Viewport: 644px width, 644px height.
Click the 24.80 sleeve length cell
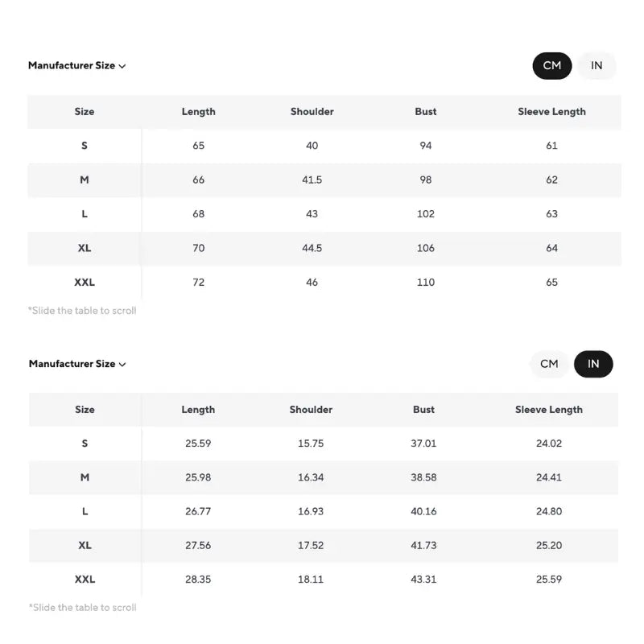pos(549,511)
